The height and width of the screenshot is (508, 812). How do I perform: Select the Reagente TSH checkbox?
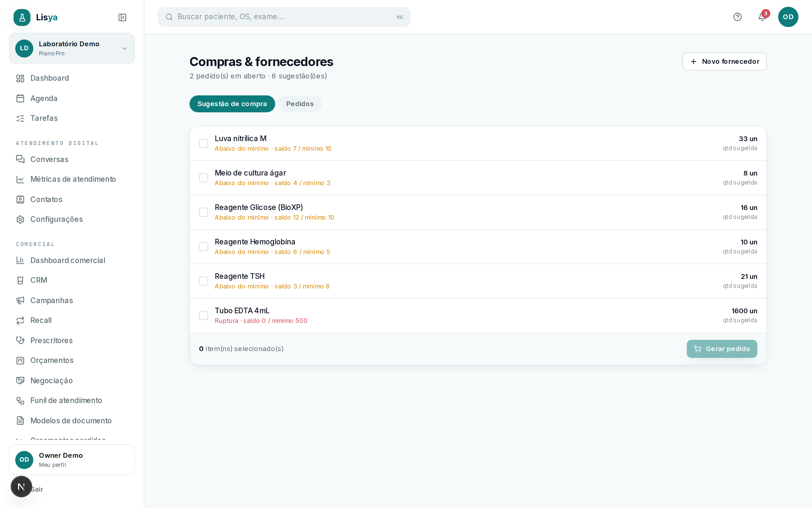pyautogui.click(x=203, y=281)
